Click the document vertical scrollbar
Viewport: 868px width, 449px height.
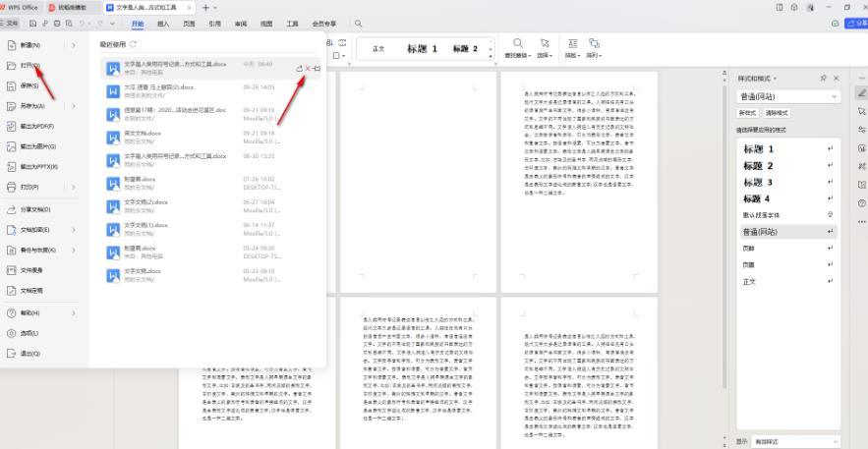pos(724,238)
